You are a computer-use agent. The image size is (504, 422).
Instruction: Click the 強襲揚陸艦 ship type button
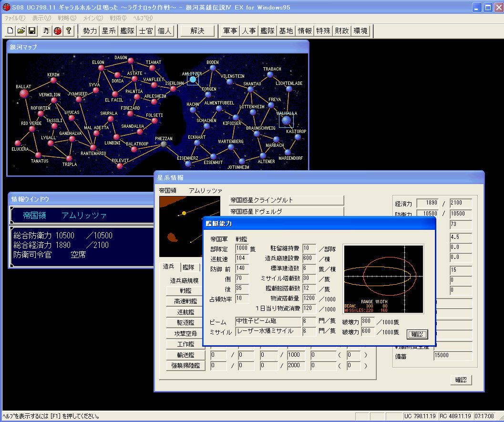pyautogui.click(x=185, y=366)
